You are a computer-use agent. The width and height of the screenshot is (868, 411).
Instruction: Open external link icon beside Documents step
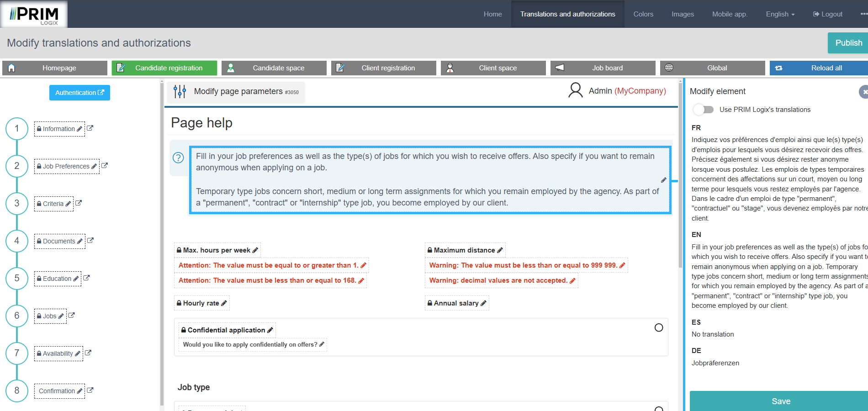click(90, 241)
